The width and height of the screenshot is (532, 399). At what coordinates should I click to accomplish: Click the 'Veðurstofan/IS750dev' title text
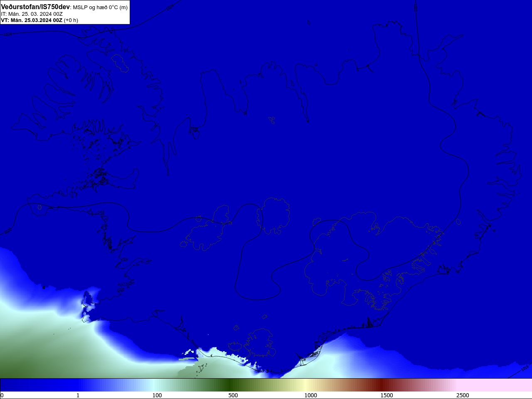(35, 7)
